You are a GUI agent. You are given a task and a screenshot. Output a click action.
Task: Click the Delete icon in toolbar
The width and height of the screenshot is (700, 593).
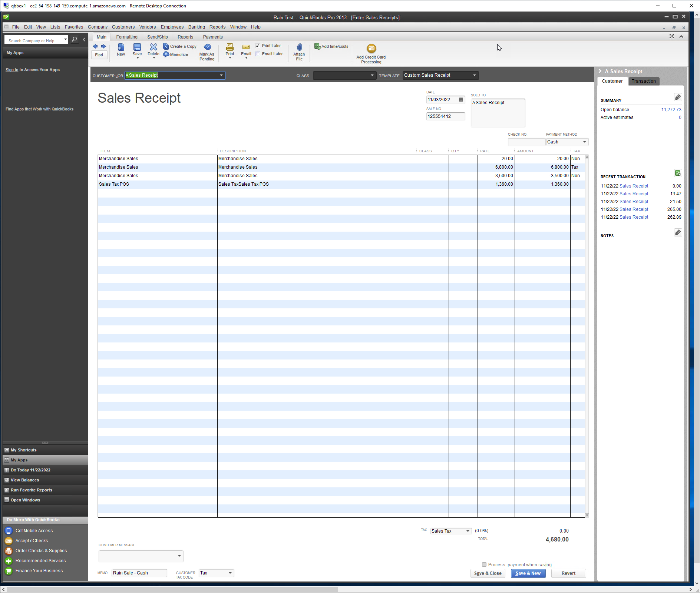tap(153, 47)
